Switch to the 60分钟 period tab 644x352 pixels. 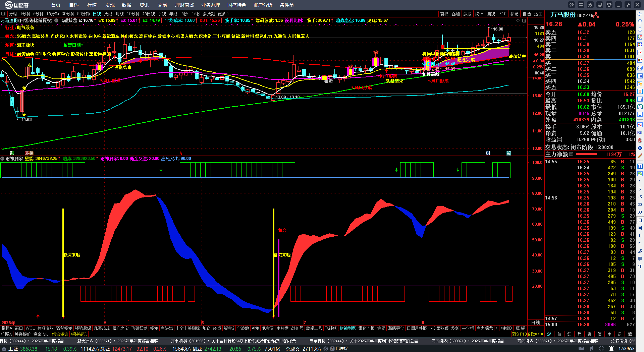[84, 14]
